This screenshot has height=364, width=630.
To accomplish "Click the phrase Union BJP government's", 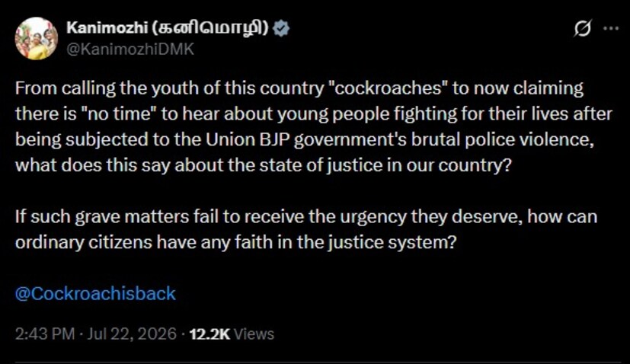I will point(306,140).
